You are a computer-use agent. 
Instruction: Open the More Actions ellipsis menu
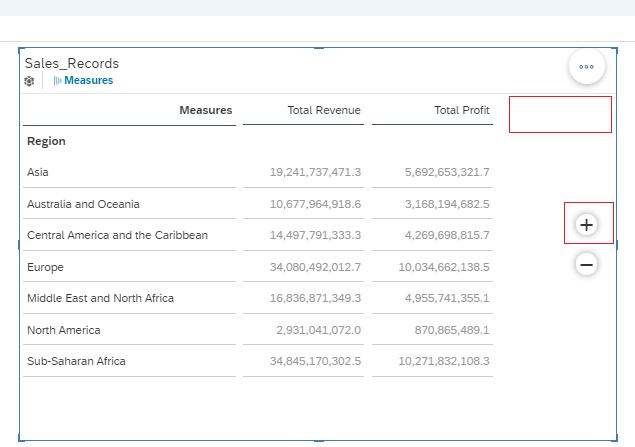pos(586,66)
